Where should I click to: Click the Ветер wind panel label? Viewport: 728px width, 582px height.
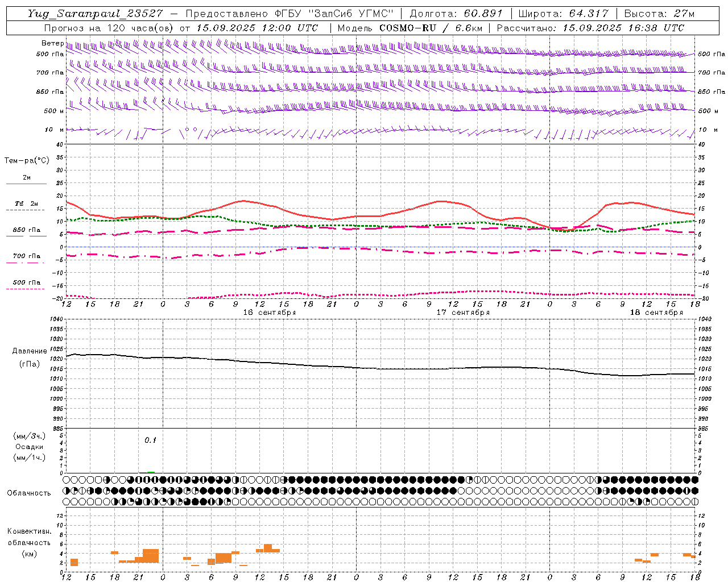[52, 43]
